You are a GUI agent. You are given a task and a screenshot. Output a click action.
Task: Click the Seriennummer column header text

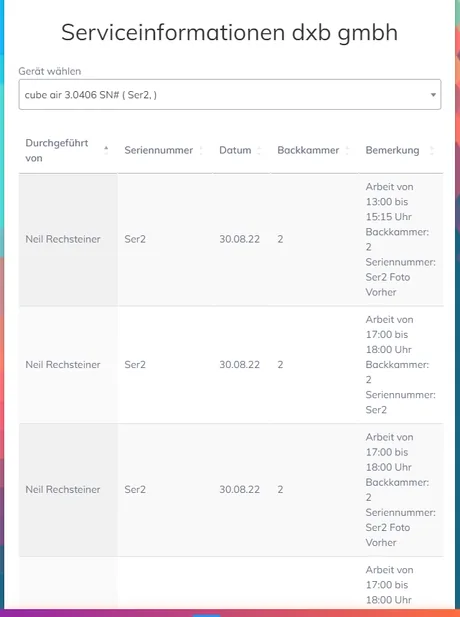pyautogui.click(x=159, y=150)
